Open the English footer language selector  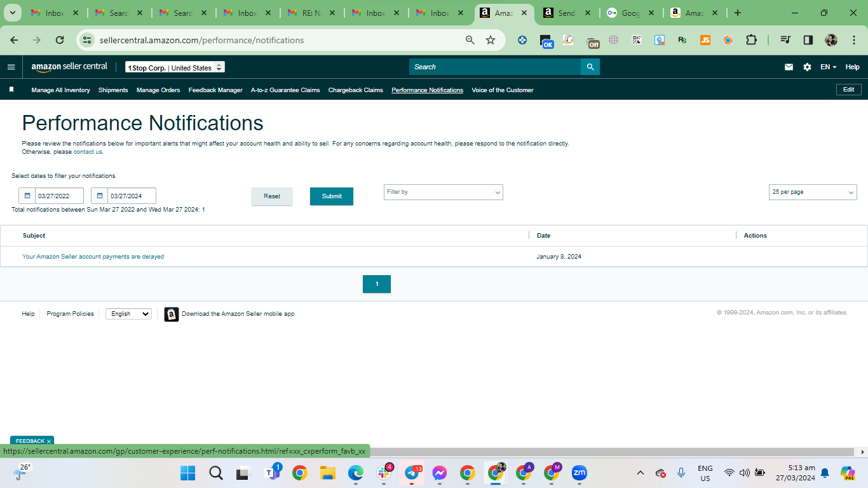click(x=128, y=314)
